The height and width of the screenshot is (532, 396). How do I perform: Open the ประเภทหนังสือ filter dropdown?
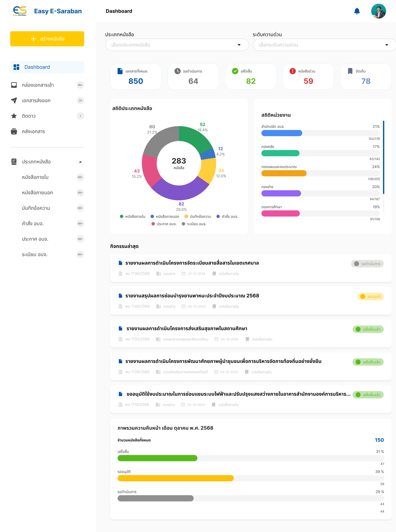pyautogui.click(x=177, y=45)
